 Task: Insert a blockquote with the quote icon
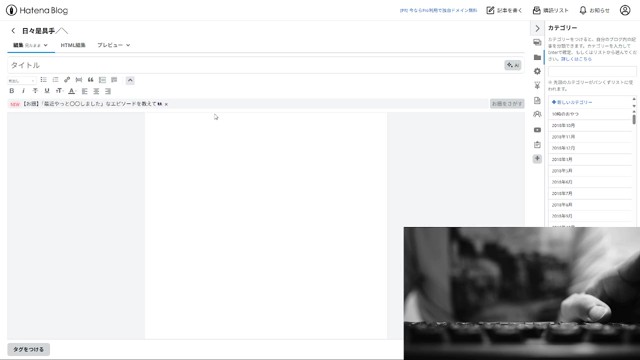tap(91, 80)
